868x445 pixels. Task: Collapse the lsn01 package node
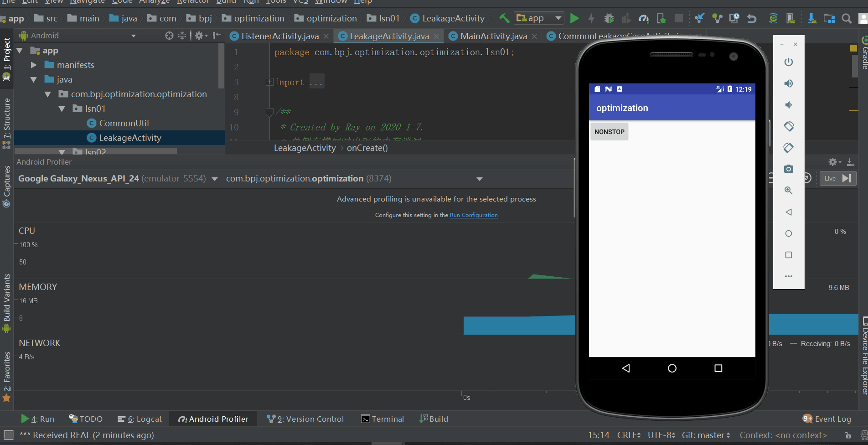[62, 109]
